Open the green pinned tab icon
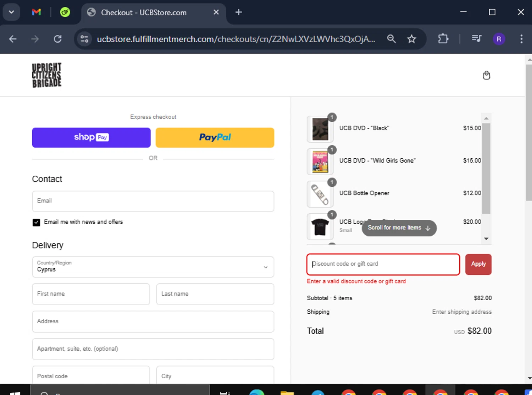 pyautogui.click(x=65, y=12)
